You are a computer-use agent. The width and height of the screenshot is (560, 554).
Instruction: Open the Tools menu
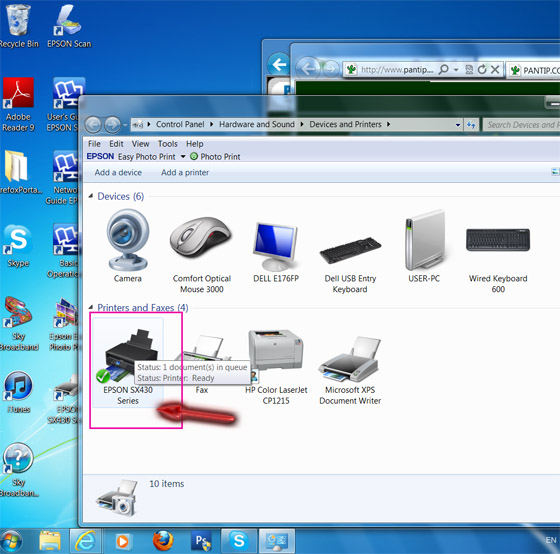pyautogui.click(x=168, y=144)
